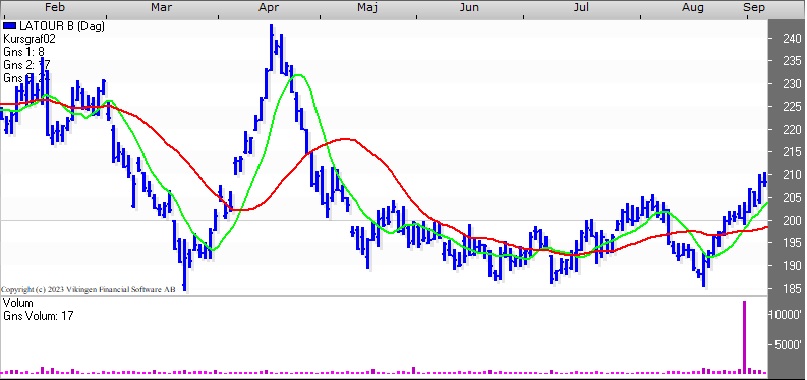
Task: Click the Vikingen copyright notice text
Action: (88, 289)
